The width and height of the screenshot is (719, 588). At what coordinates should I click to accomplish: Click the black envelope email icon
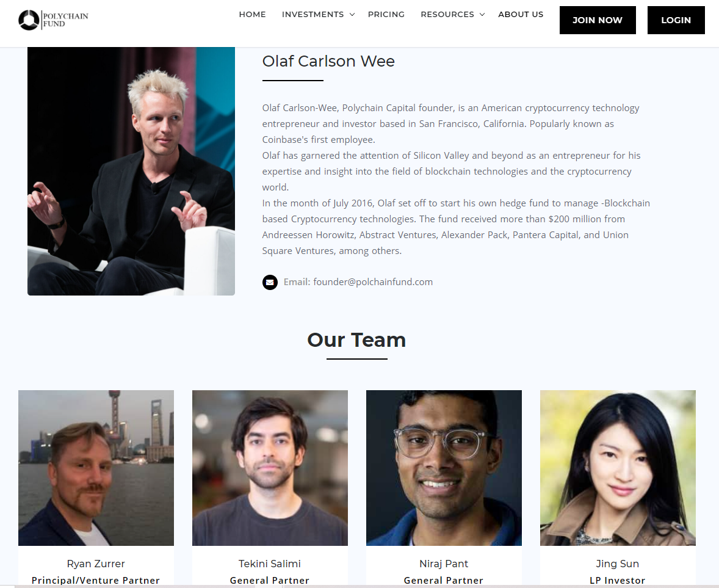point(270,282)
